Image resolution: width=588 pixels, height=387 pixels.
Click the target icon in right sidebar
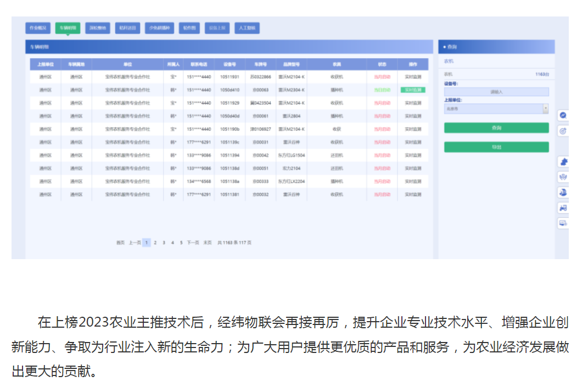click(563, 131)
